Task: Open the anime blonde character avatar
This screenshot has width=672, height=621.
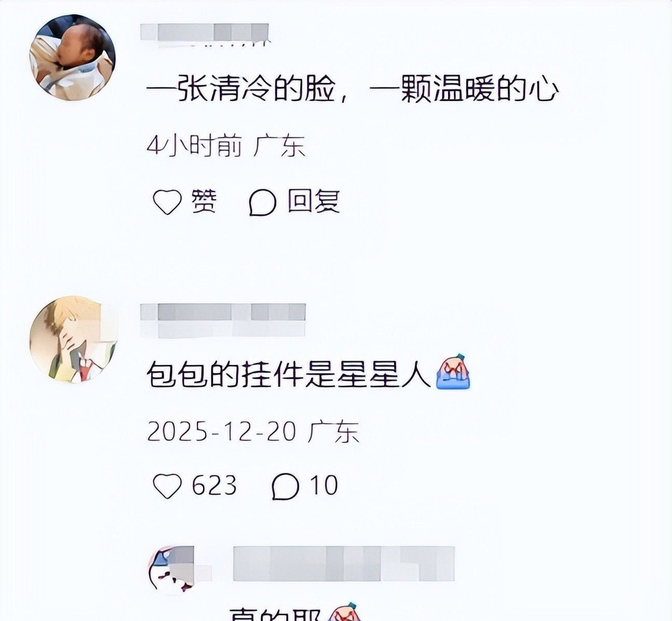Action: coord(73,339)
